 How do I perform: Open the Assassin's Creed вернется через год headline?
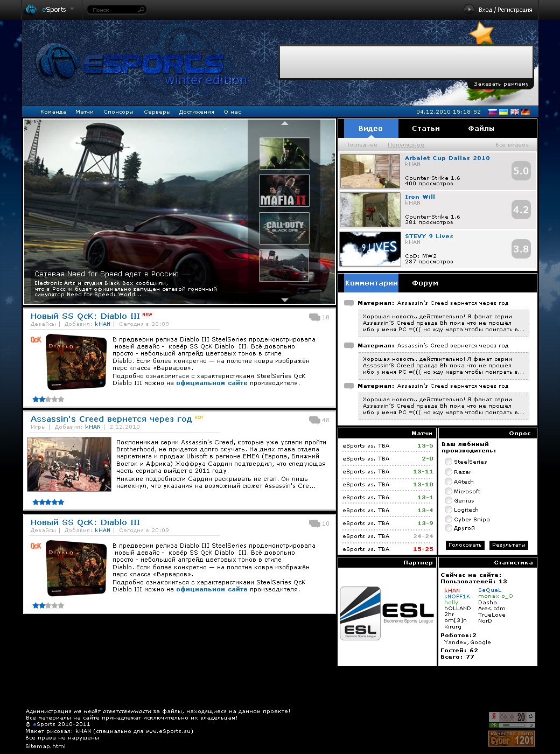point(111,419)
